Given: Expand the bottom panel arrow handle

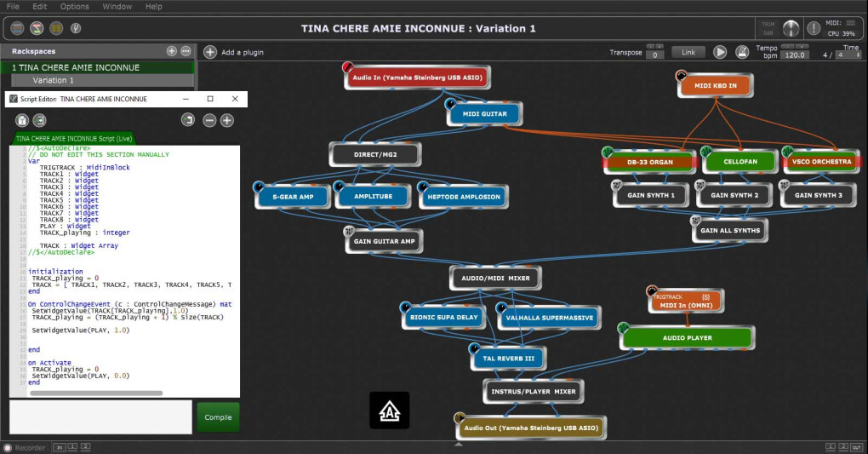Looking at the screenshot, I should (x=459, y=444).
